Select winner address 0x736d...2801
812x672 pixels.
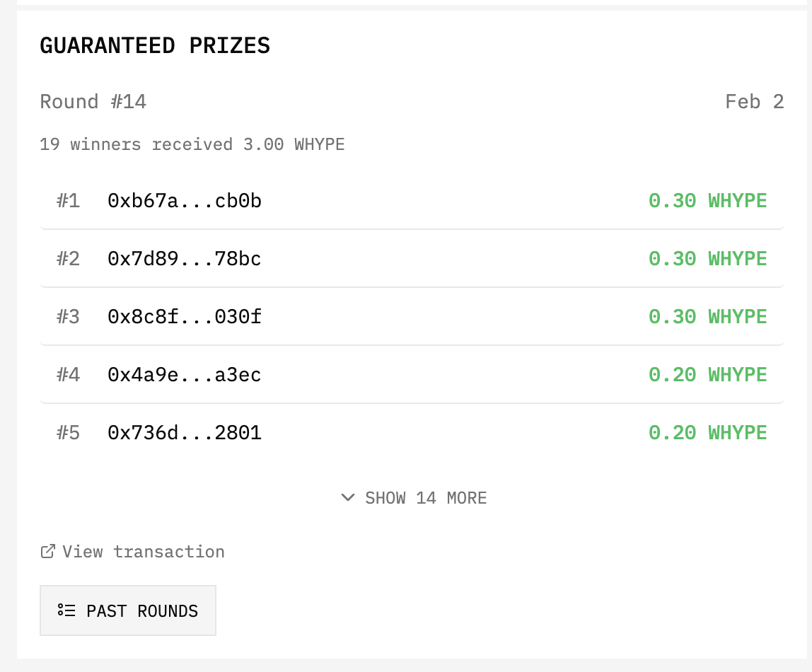click(x=185, y=433)
